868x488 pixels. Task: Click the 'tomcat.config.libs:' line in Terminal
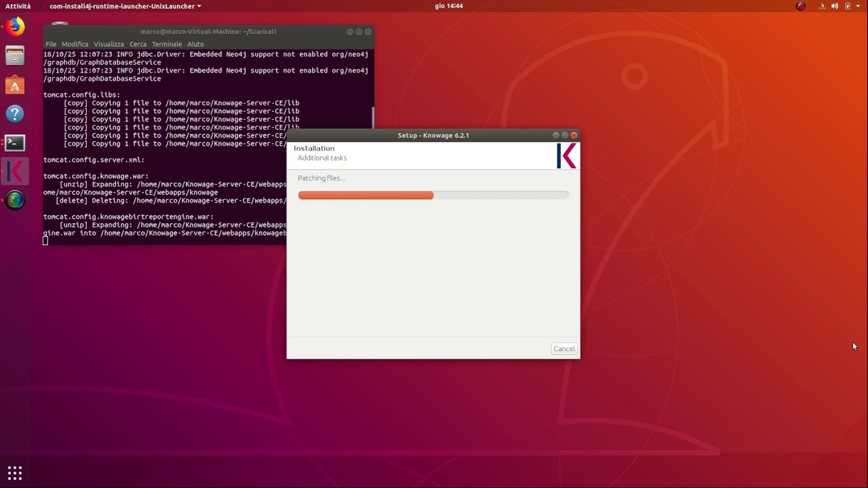[81, 95]
